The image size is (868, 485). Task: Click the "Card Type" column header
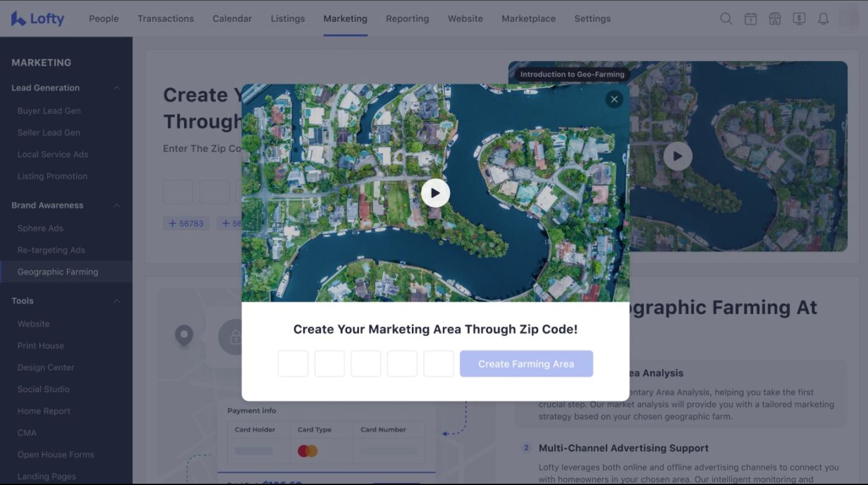[315, 430]
